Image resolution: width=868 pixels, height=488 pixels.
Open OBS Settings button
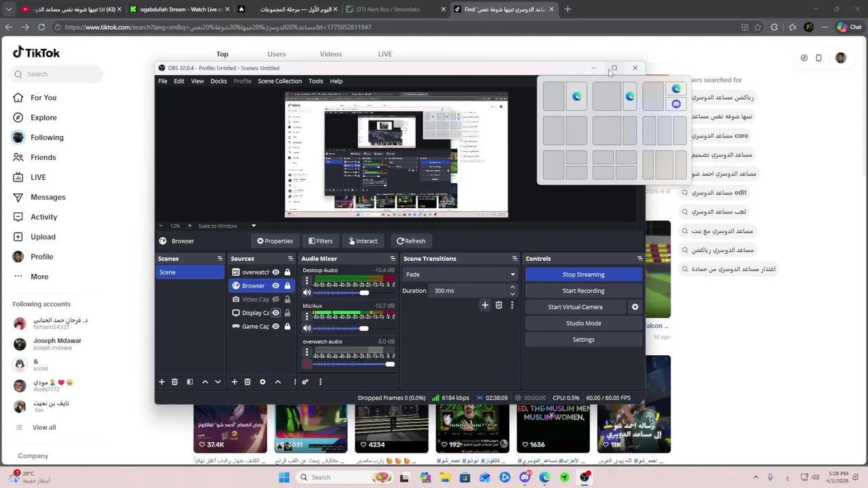click(x=583, y=340)
